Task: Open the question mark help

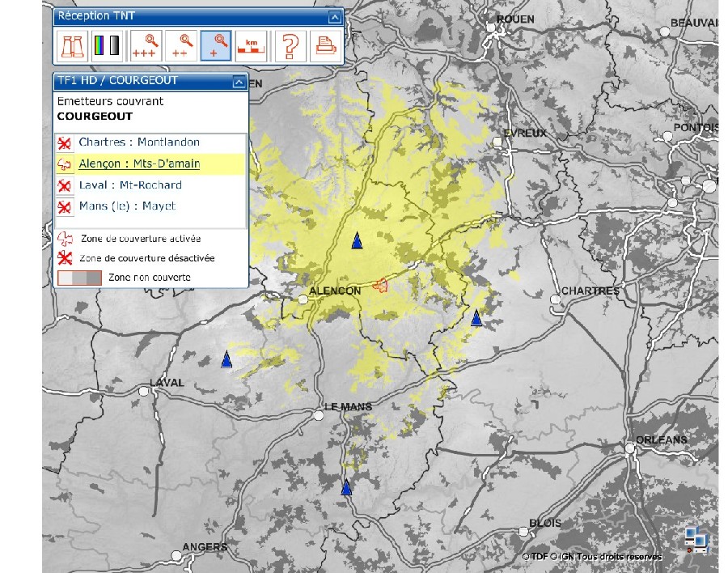Action: pyautogui.click(x=290, y=46)
